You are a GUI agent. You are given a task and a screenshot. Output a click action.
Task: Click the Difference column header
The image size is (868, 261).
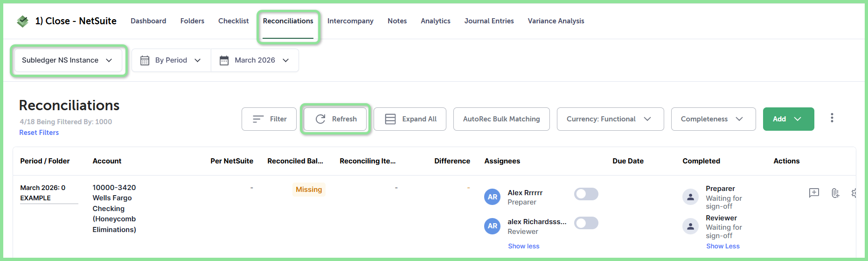pyautogui.click(x=452, y=161)
